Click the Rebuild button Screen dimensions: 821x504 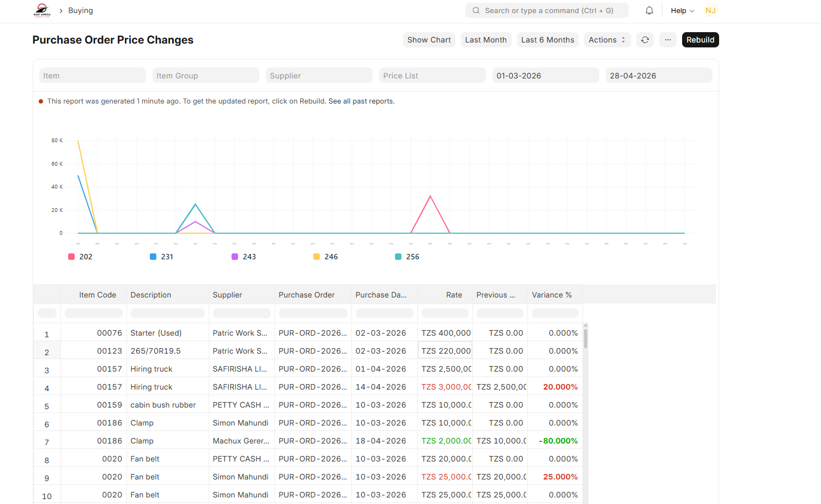(x=701, y=40)
